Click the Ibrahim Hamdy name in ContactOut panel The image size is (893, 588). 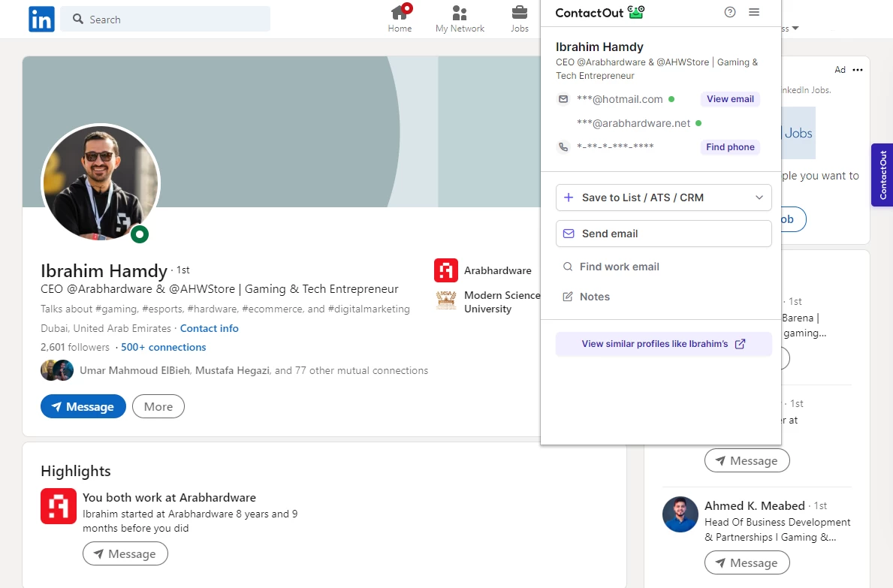pyautogui.click(x=599, y=47)
